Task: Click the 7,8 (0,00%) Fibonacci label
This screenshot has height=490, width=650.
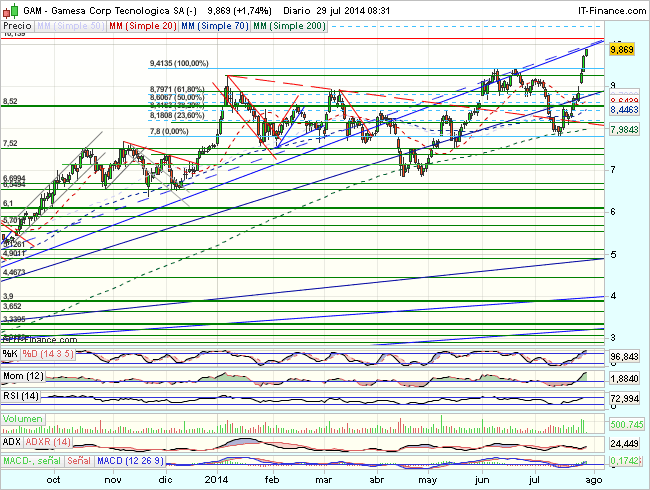Action: click(169, 131)
